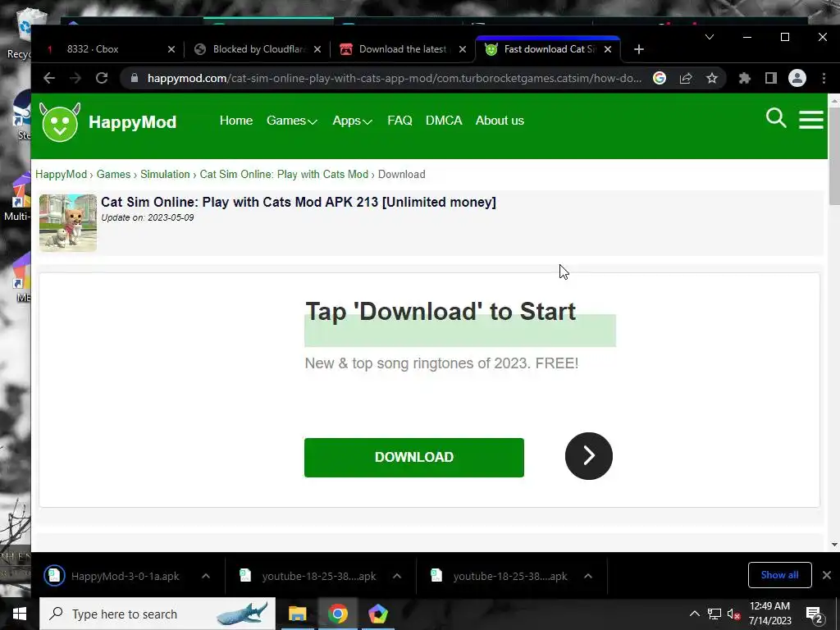The height and width of the screenshot is (630, 840).
Task: Click the share page icon
Action: tap(686, 78)
